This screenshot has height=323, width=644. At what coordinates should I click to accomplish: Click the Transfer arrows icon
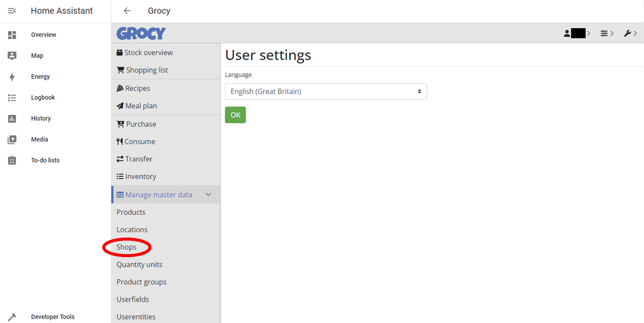pyautogui.click(x=120, y=159)
